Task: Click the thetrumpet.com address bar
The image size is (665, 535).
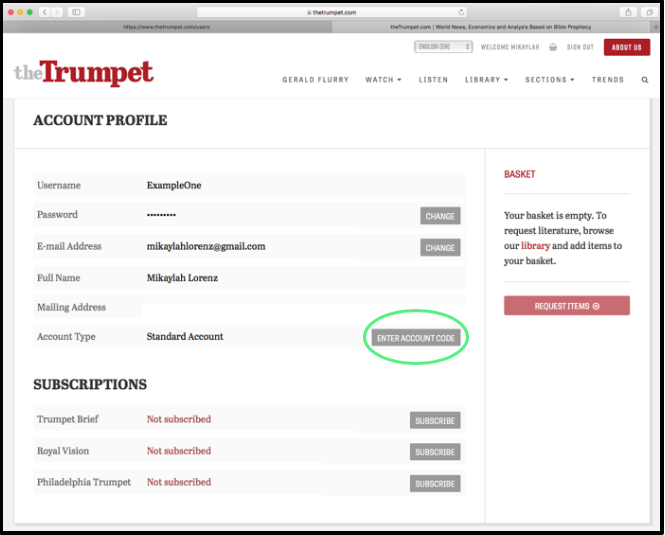Action: (332, 12)
